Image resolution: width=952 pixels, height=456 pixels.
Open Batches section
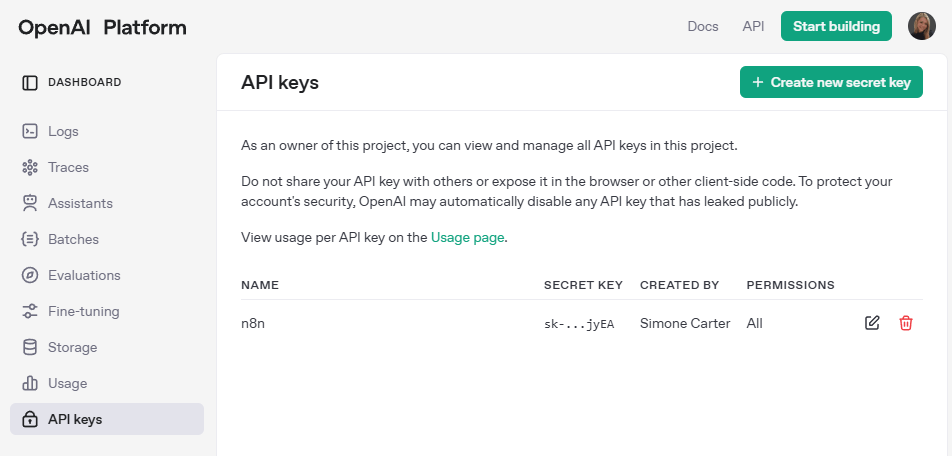[73, 239]
